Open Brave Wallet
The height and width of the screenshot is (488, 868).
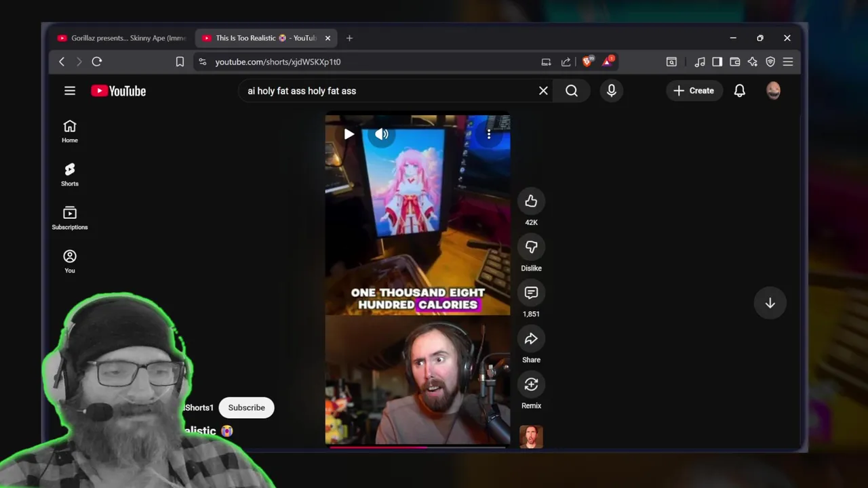tap(734, 62)
